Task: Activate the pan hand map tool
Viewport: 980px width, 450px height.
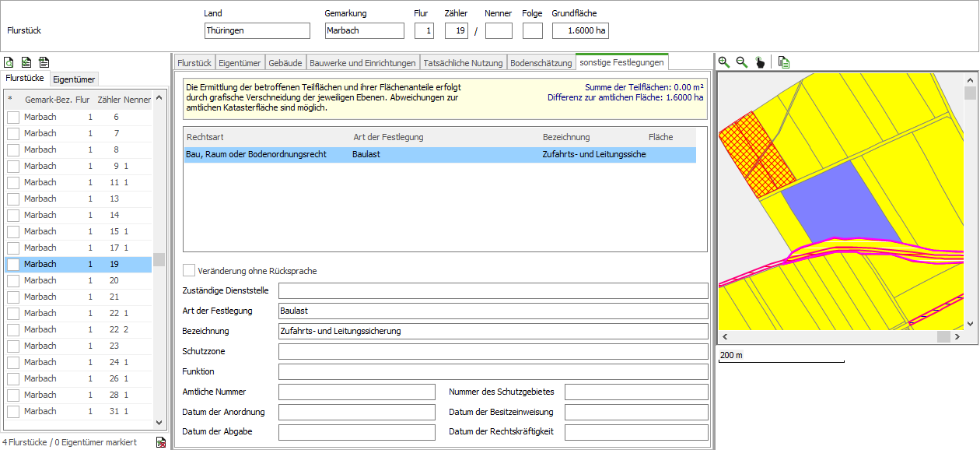Action: pyautogui.click(x=760, y=62)
